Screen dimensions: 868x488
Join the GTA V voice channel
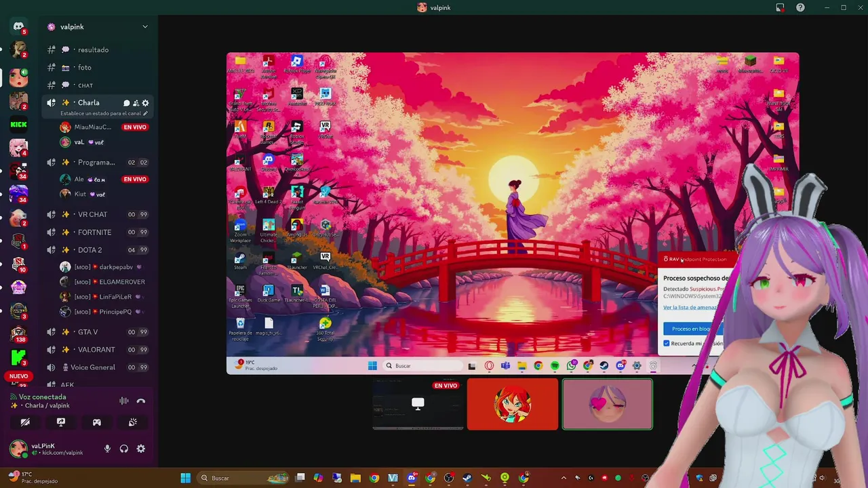click(99, 332)
